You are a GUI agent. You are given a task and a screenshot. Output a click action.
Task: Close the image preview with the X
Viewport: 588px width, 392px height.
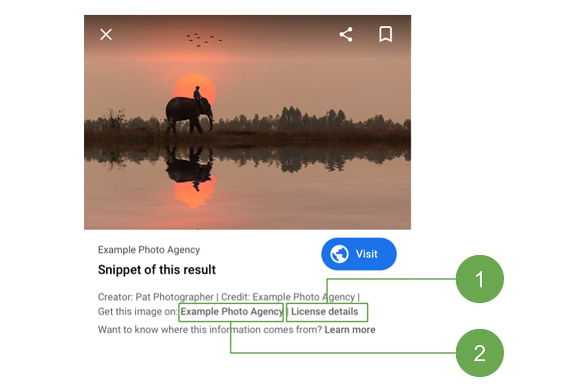[106, 34]
